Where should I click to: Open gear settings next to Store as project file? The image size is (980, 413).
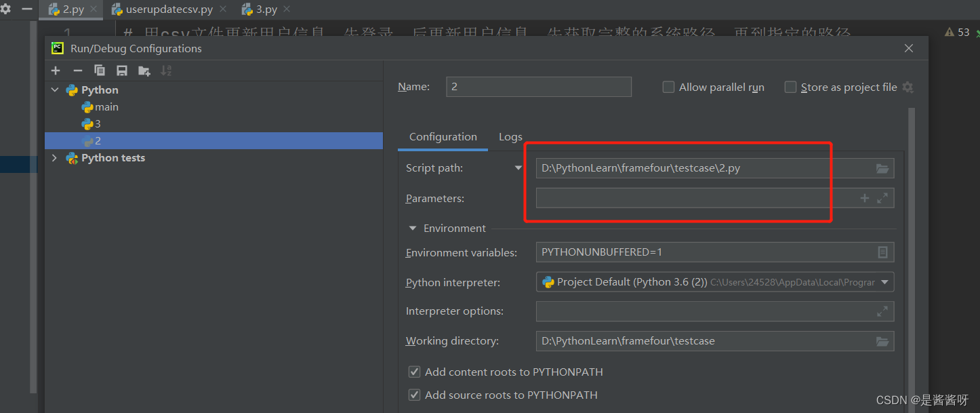click(x=908, y=87)
